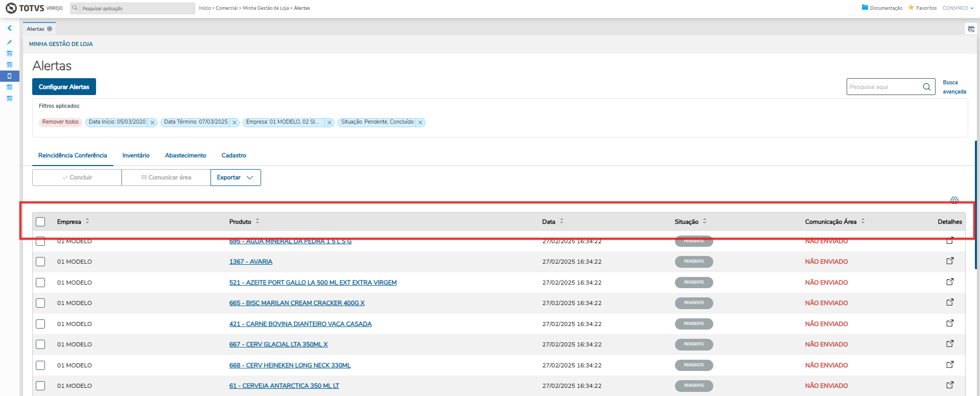Open the Cadastro tab

pyautogui.click(x=234, y=155)
